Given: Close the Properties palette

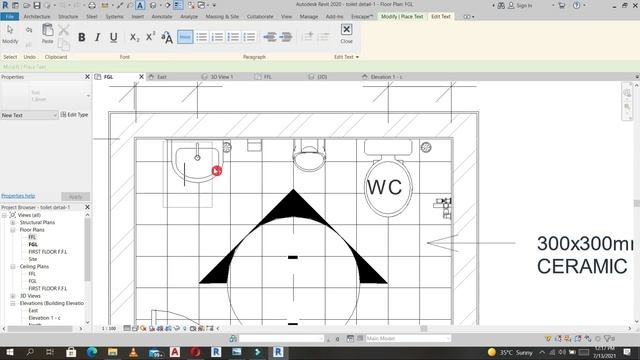Looking at the screenshot, I should [87, 77].
